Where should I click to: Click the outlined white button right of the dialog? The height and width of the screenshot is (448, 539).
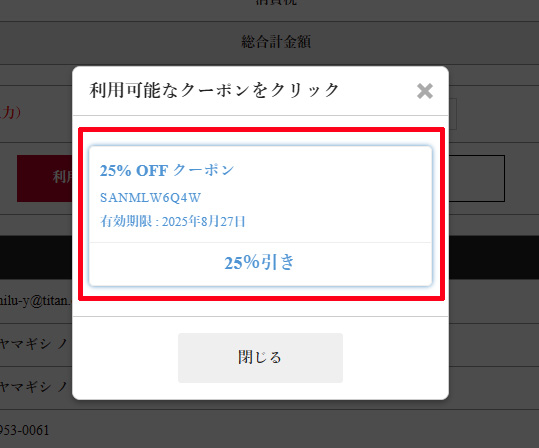[x=476, y=178]
